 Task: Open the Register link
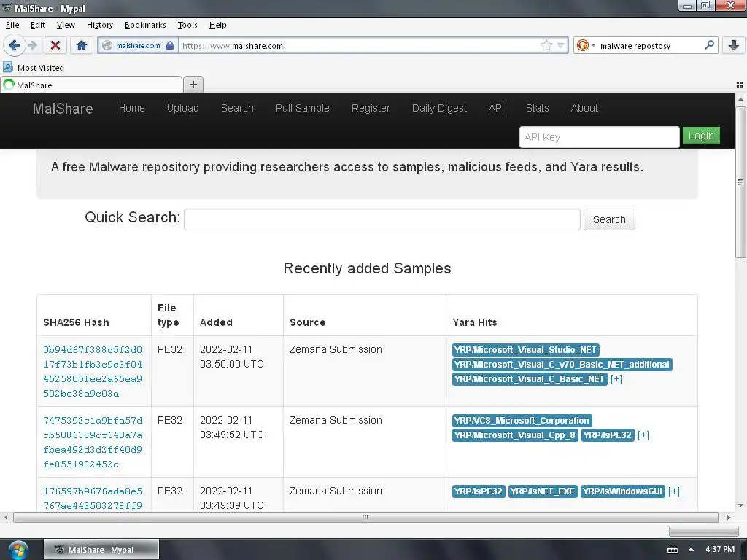371,108
